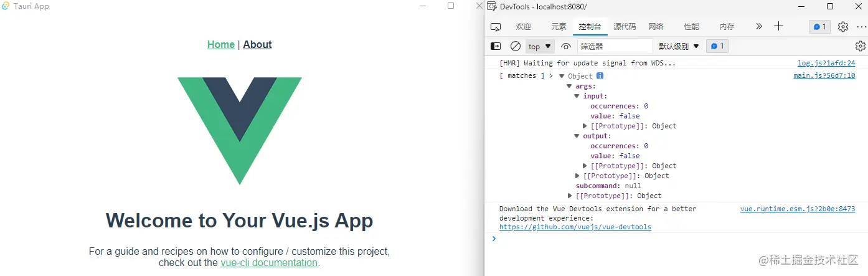Image resolution: width=868 pixels, height=276 pixels.
Task: Open the DevTools three-dot customize menu
Action: [861, 27]
